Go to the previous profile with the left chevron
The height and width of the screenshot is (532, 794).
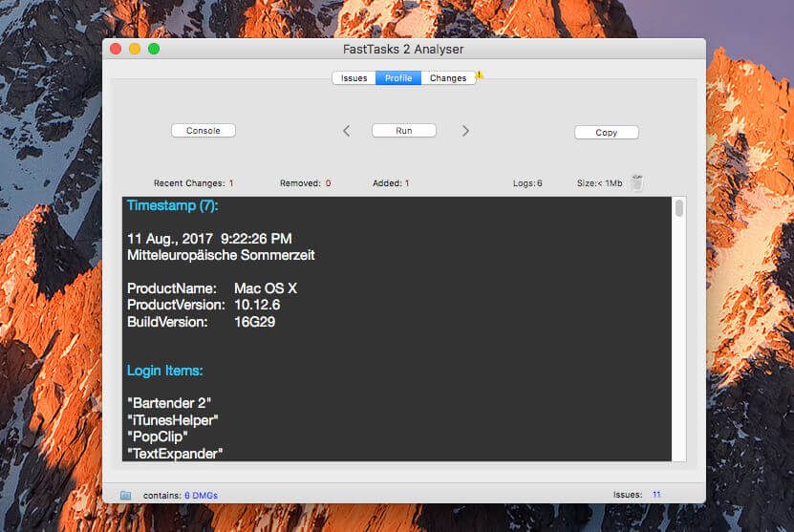pyautogui.click(x=346, y=131)
